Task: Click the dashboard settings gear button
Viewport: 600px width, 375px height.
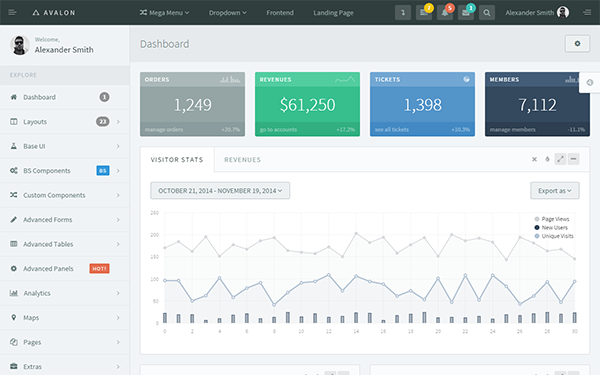Action: click(577, 44)
